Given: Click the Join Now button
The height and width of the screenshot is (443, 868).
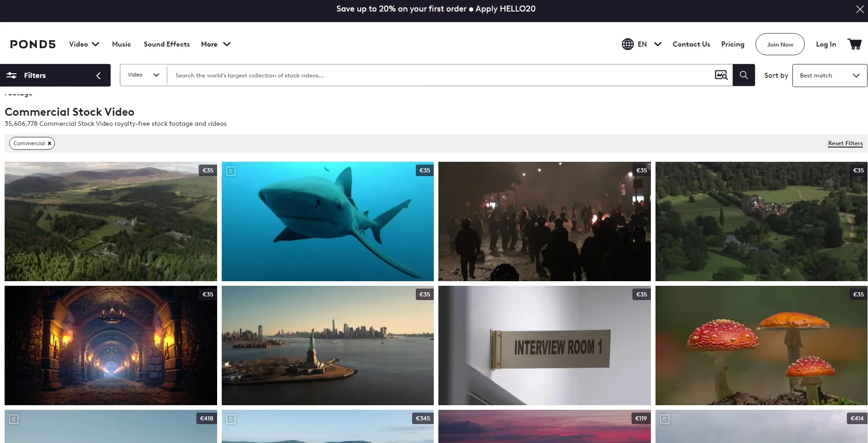Looking at the screenshot, I should (780, 44).
